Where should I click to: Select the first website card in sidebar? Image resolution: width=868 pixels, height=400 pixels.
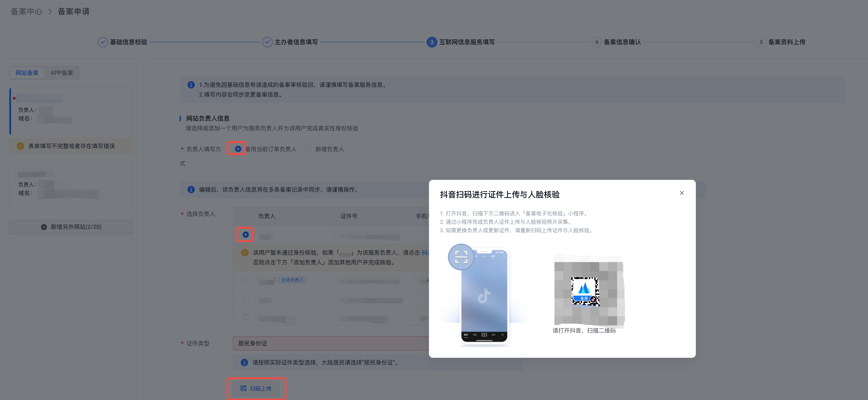pos(71,111)
